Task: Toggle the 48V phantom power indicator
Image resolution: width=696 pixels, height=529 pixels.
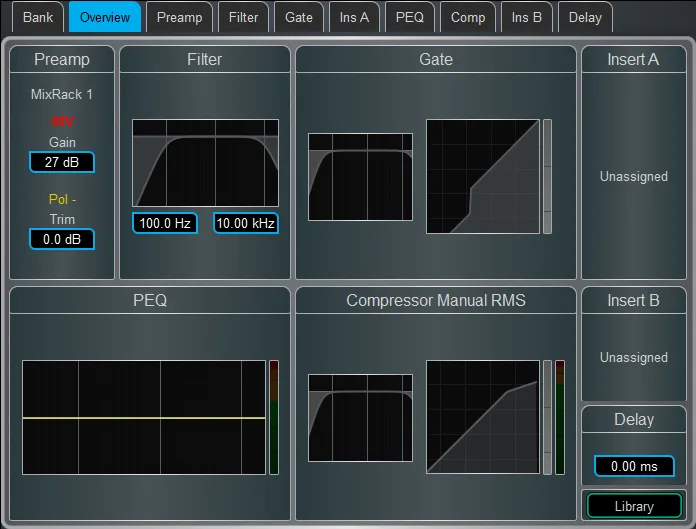Action: click(x=62, y=121)
